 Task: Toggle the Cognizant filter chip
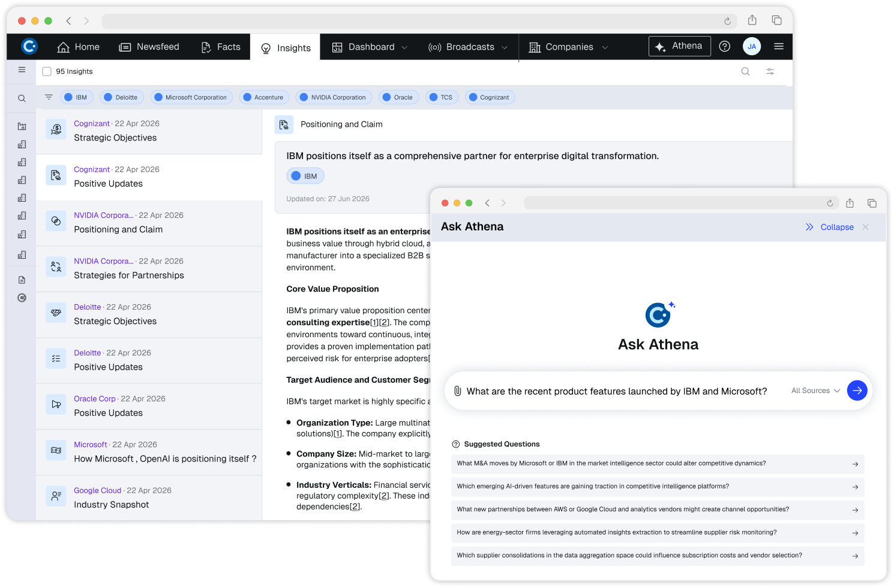point(490,97)
